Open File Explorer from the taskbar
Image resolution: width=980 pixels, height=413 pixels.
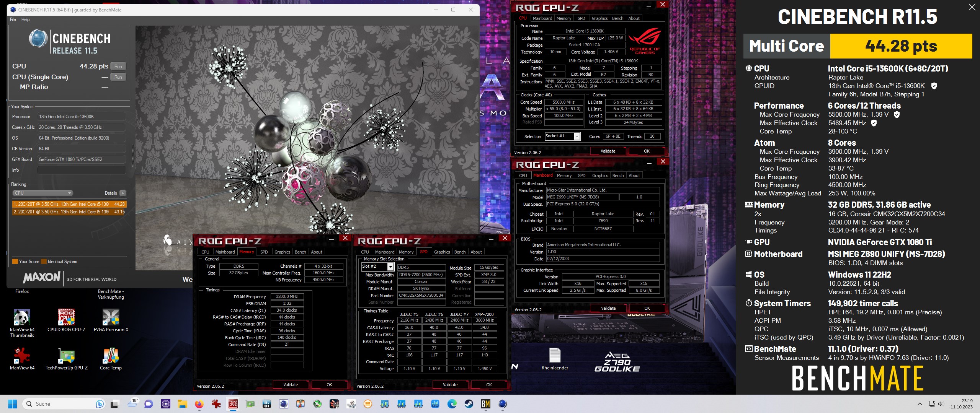(x=182, y=404)
